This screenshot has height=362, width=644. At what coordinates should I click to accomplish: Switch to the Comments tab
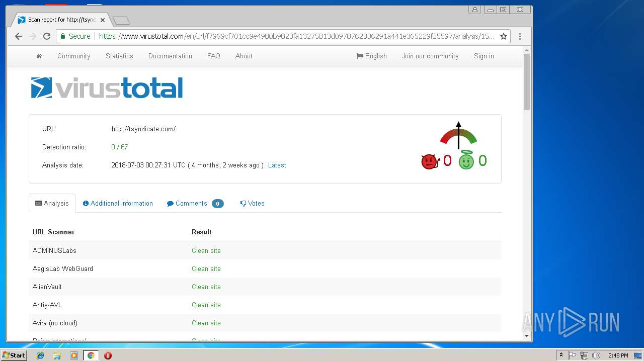195,203
